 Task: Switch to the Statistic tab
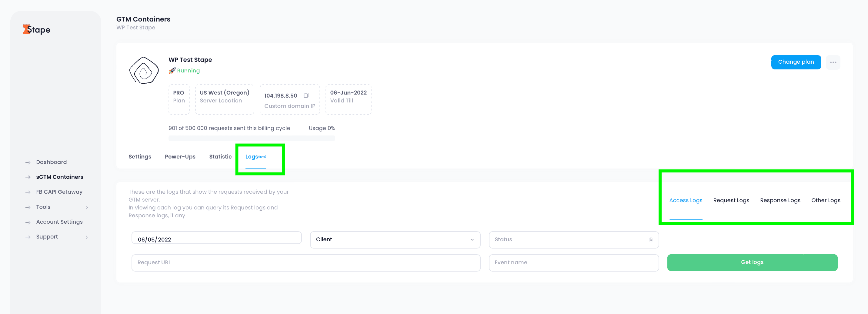coord(220,157)
